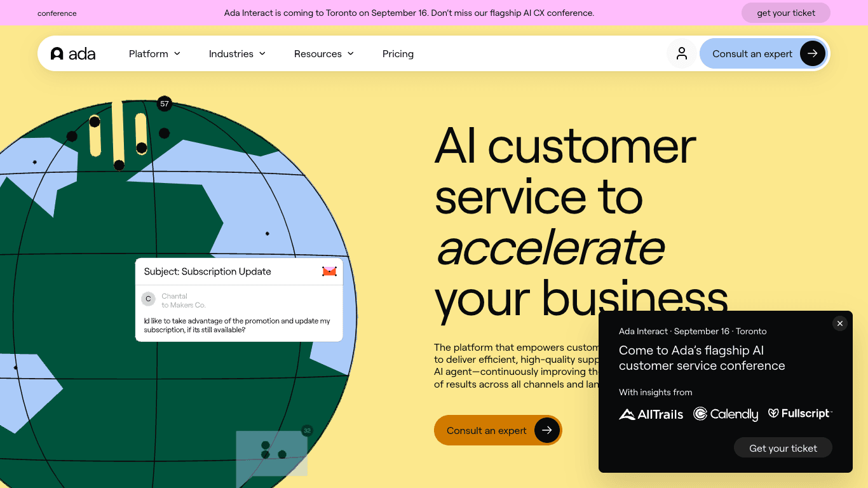Click the 'With insights from' text
Screen dimensions: 868x488
[656, 392]
